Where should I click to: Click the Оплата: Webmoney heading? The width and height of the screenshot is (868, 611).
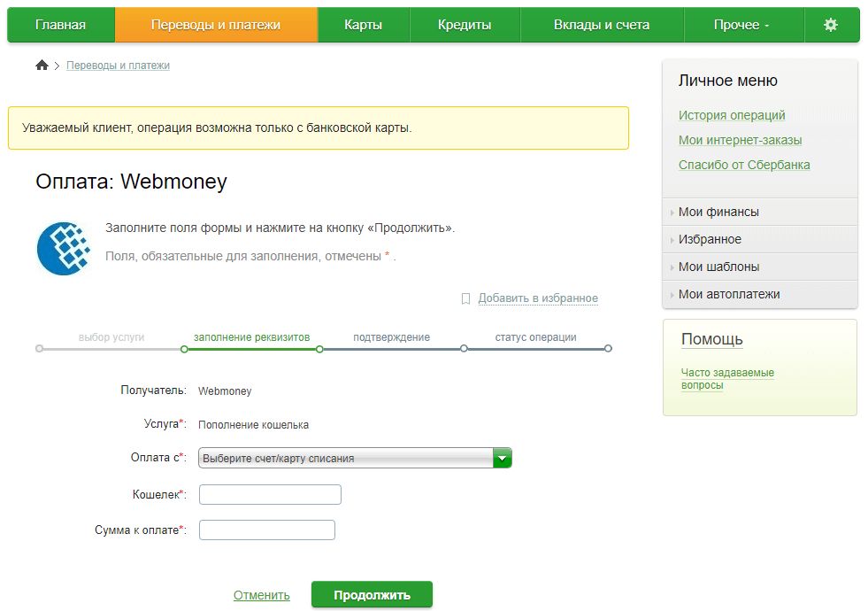pyautogui.click(x=131, y=182)
